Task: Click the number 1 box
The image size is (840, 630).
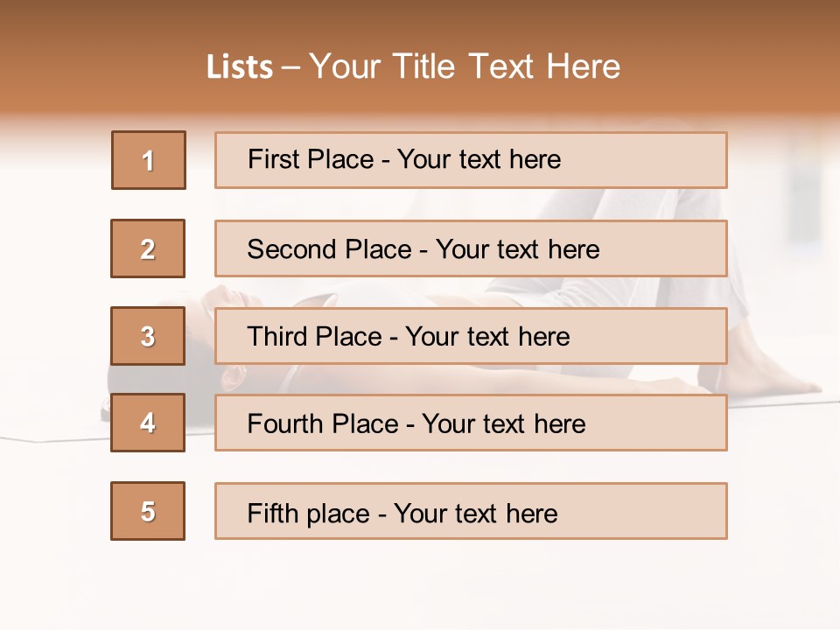Action: (x=149, y=160)
